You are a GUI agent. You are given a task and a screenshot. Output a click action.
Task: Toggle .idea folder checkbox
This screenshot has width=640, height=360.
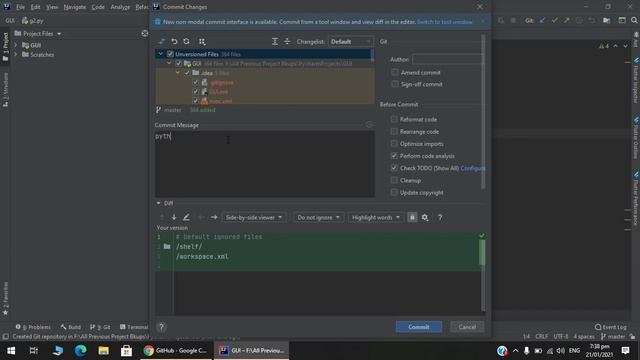point(187,73)
